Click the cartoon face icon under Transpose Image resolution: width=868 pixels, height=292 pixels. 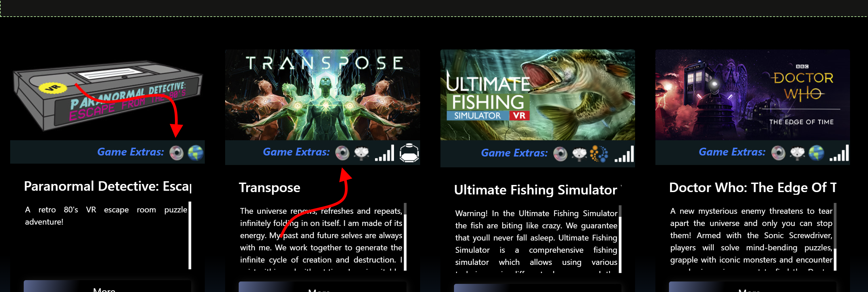click(361, 153)
